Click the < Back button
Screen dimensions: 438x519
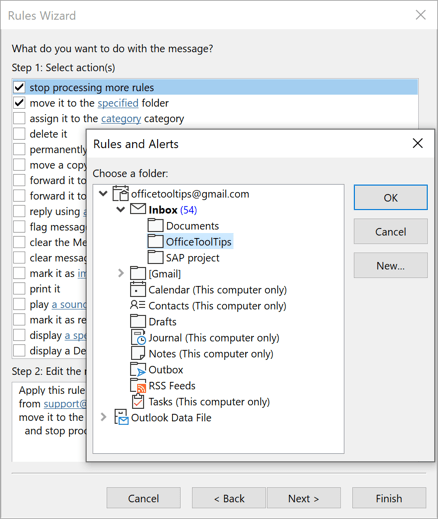[229, 498]
